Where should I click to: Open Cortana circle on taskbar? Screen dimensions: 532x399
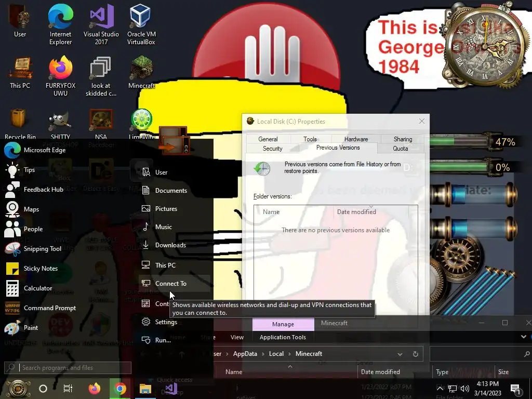[x=43, y=389]
